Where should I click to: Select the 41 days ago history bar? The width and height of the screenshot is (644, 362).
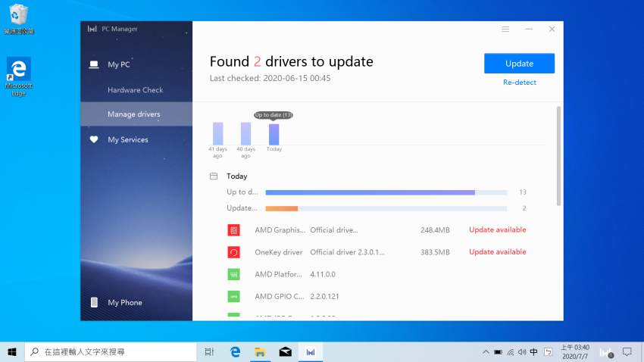[x=217, y=133]
